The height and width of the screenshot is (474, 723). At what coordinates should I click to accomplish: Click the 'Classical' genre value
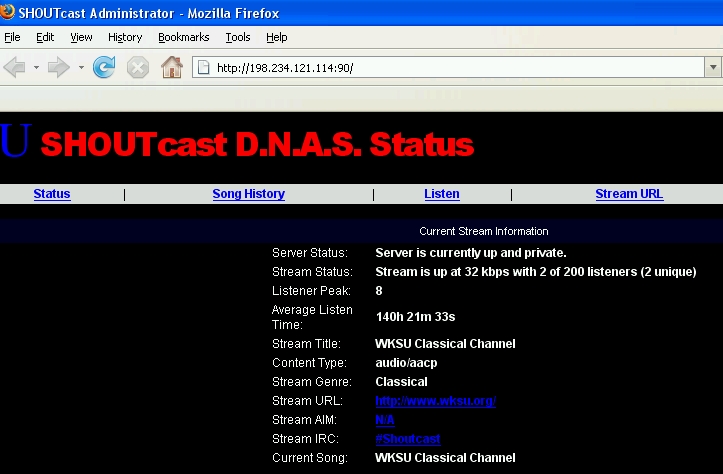pos(402,382)
